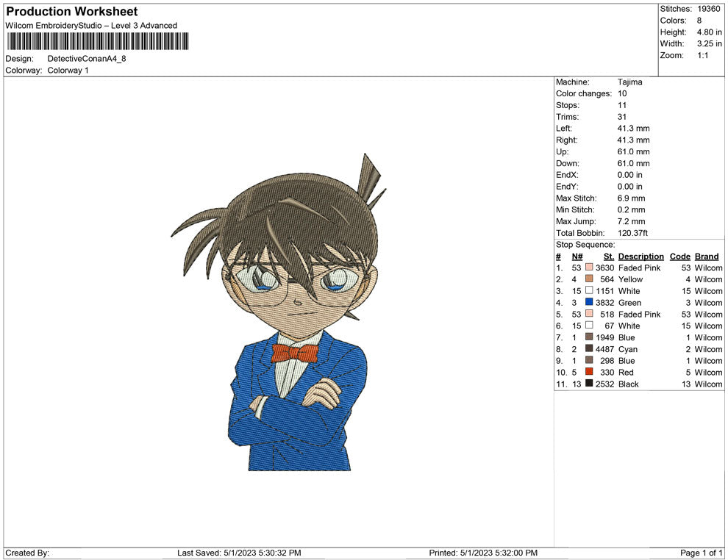Click the Page 1 of 1 footer text
This screenshot has width=728, height=560.
click(x=701, y=553)
